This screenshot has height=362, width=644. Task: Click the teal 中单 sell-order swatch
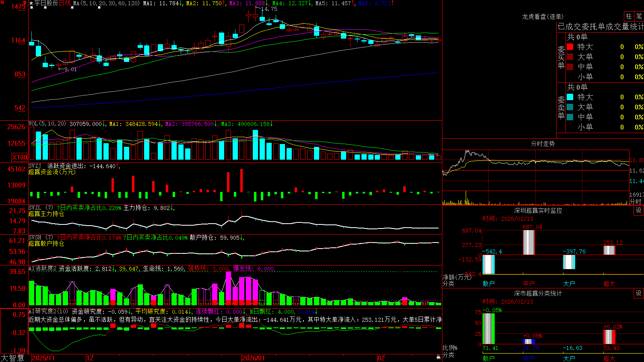[570, 117]
